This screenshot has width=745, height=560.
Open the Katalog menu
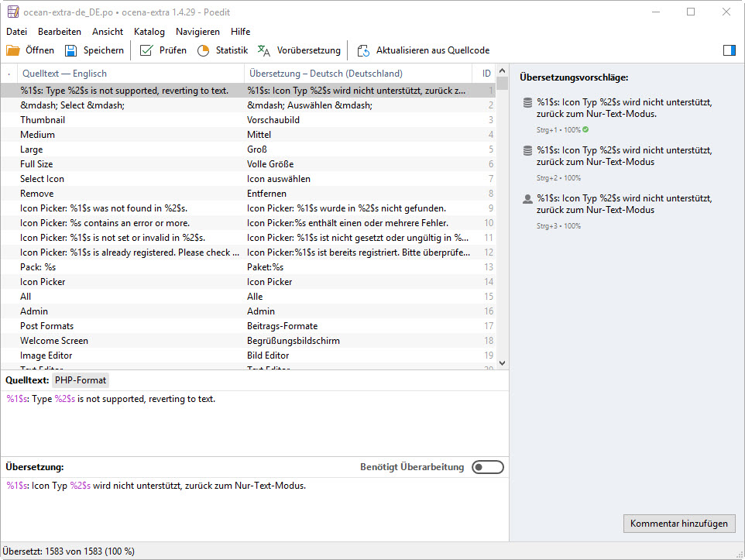149,32
